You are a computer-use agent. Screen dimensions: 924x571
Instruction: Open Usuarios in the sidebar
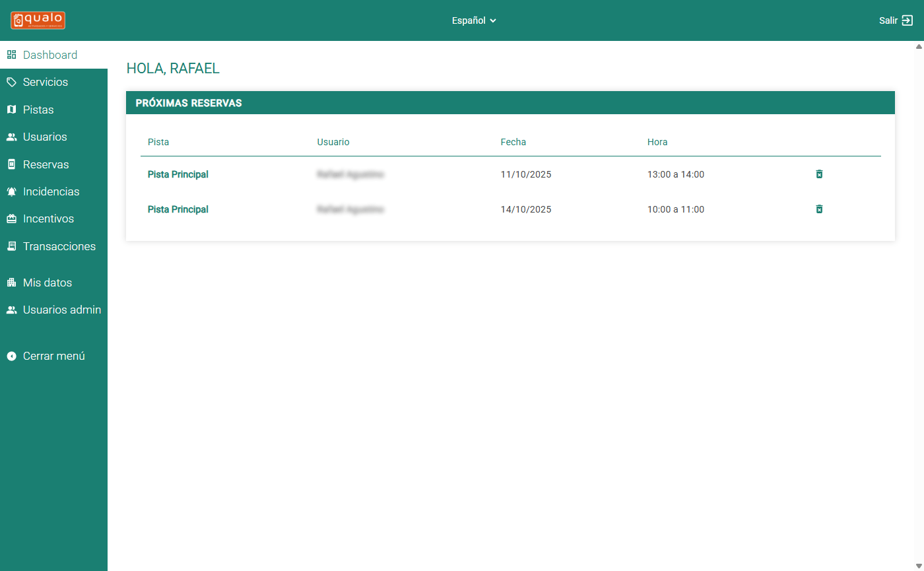[x=44, y=137]
